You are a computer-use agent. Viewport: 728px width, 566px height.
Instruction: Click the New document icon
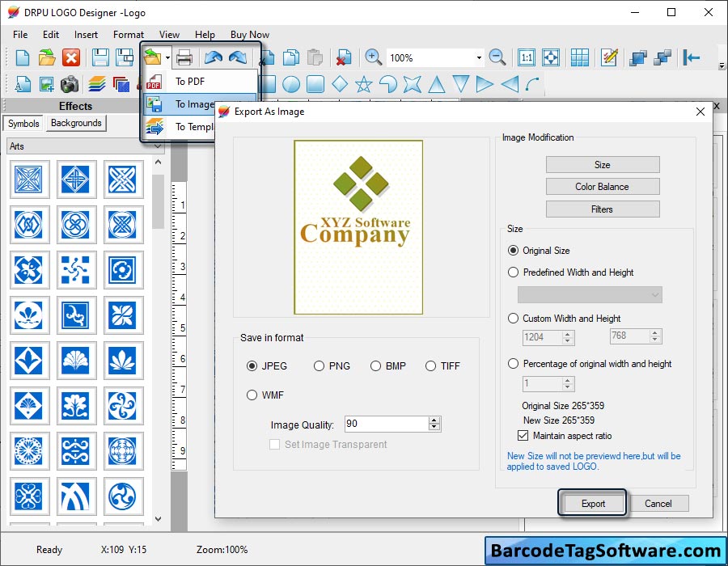pos(23,57)
